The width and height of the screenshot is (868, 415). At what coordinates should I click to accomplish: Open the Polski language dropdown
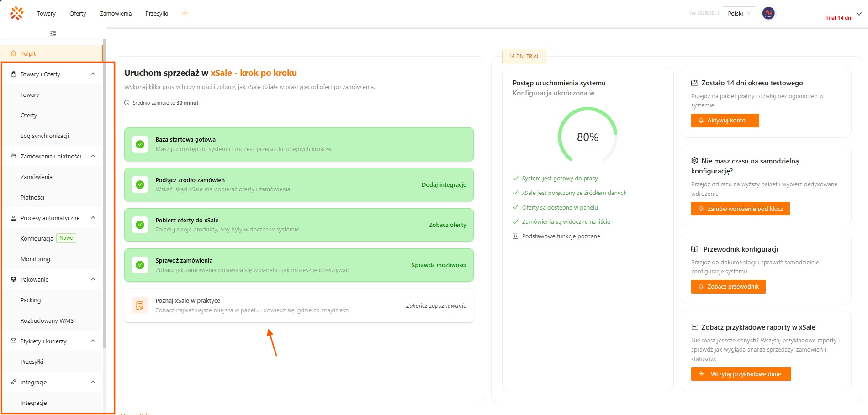pyautogui.click(x=739, y=13)
